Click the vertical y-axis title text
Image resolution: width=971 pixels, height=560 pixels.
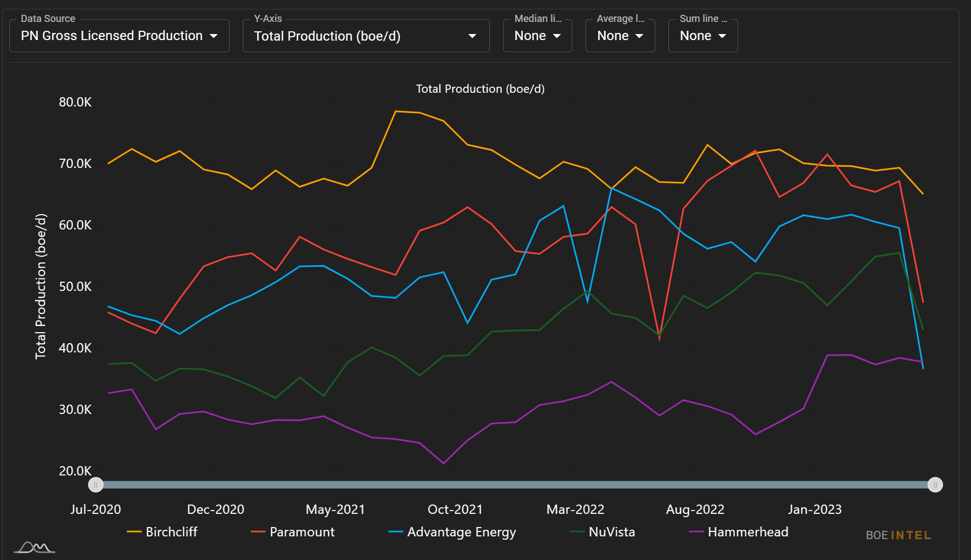41,287
